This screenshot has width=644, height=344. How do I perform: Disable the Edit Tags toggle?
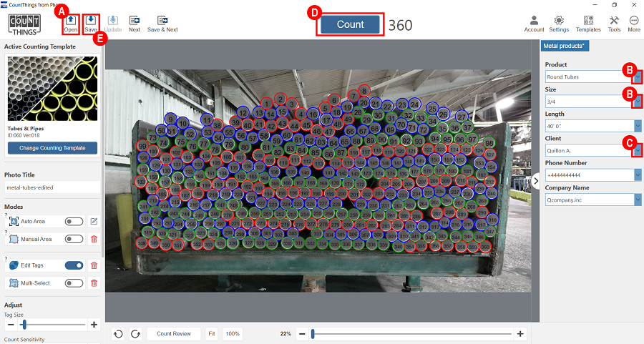tap(74, 265)
